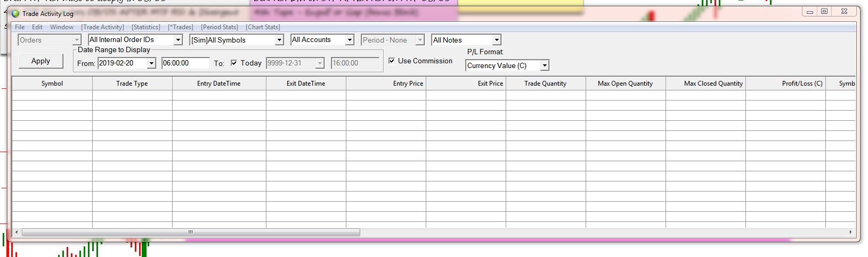Viewport: 868px width, 257px height.
Task: Toggle the Use Commission checkbox
Action: pos(392,61)
